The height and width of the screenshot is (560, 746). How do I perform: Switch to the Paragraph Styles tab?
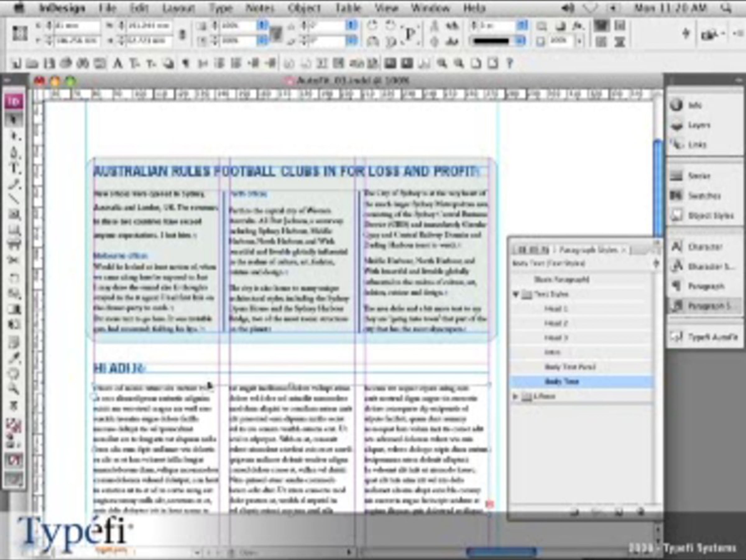point(588,250)
